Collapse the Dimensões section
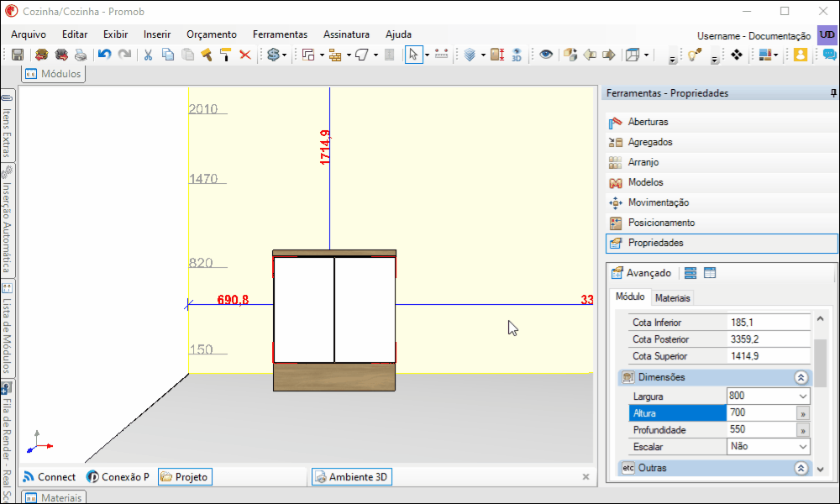The height and width of the screenshot is (504, 840). (801, 378)
